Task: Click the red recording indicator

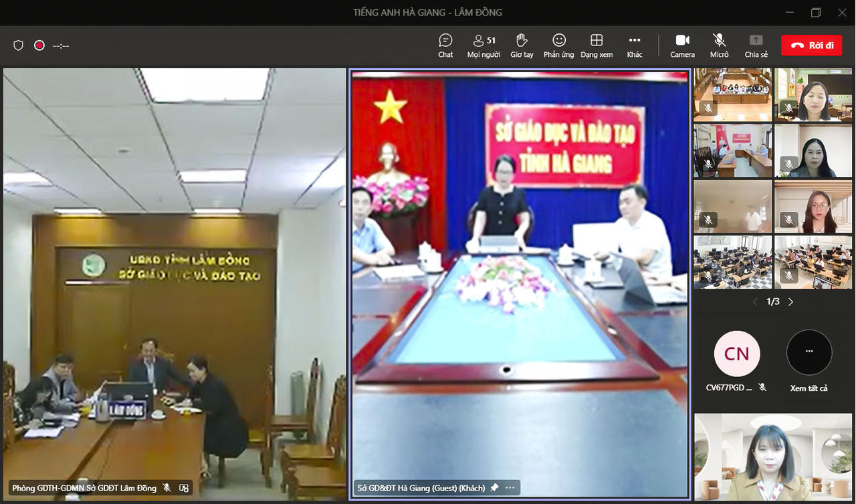Action: pyautogui.click(x=39, y=45)
